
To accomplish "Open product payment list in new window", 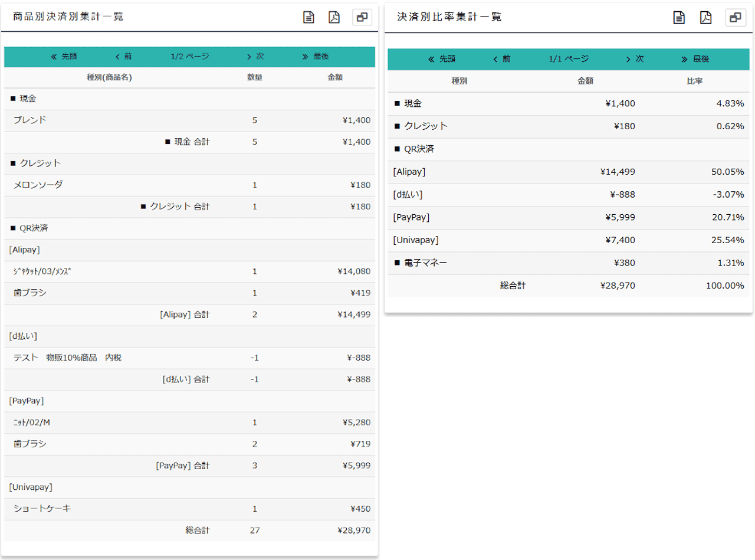I will tap(362, 17).
